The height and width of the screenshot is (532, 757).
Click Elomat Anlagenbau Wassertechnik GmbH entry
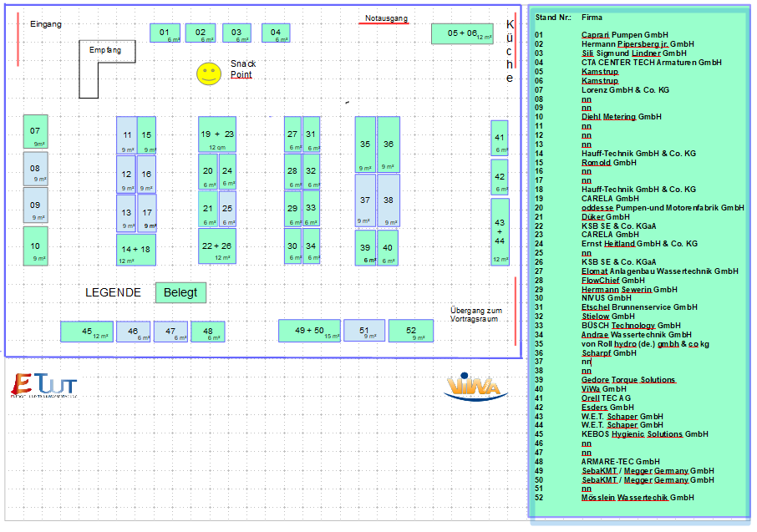660,271
